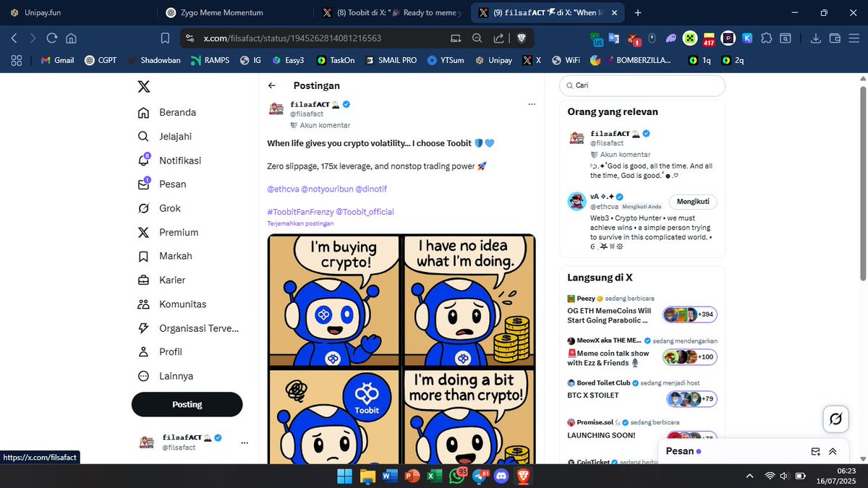This screenshot has width=868, height=488.
Task: Open Excel from the taskbar
Action: 435,475
